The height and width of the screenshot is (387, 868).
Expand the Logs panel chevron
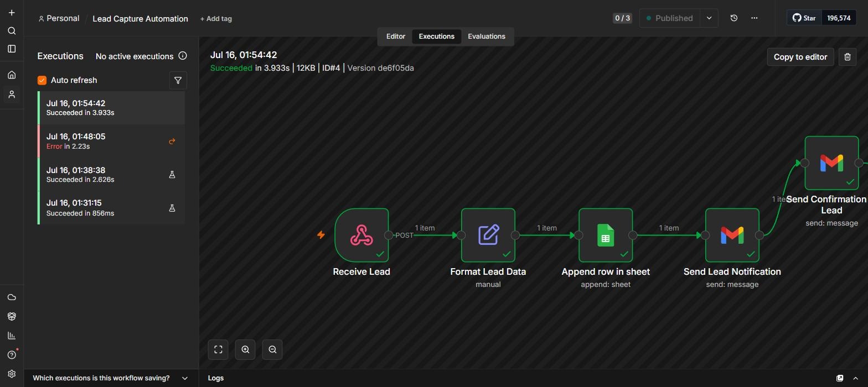(x=855, y=378)
